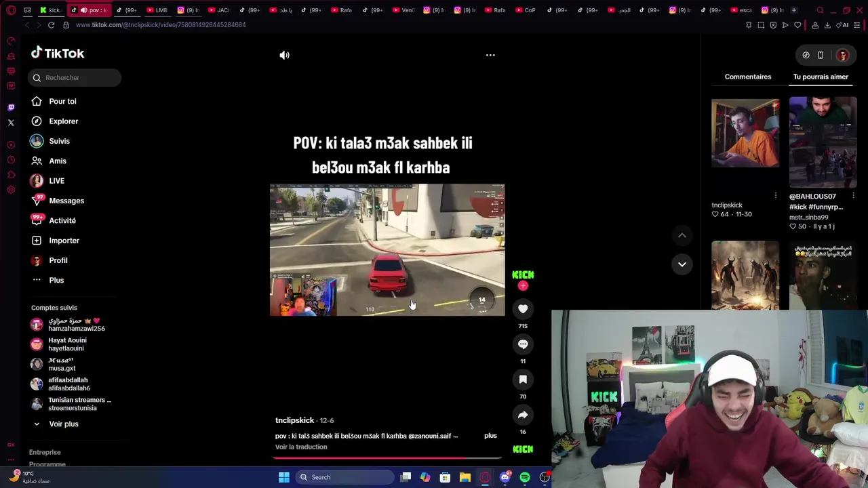Open the phone app icon in header
Viewport: 868px width, 488px height.
[821, 56]
